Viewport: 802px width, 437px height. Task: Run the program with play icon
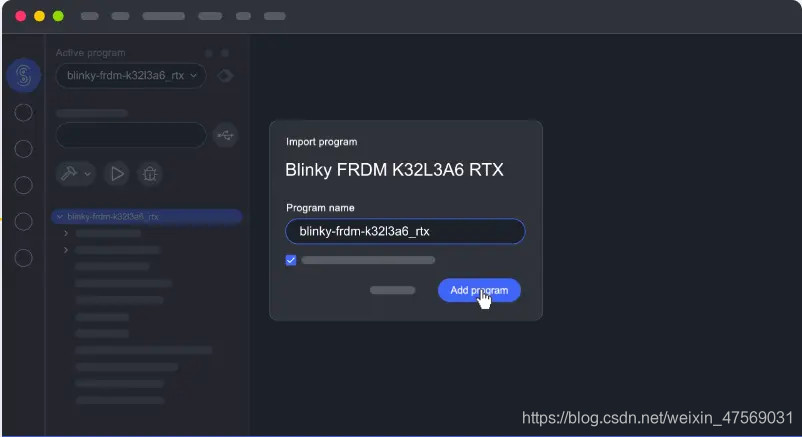(117, 174)
